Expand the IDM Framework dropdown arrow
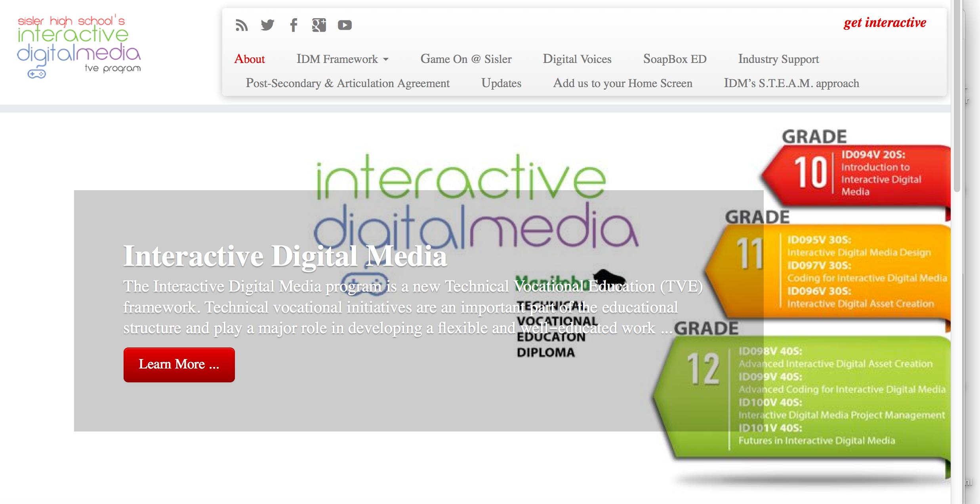980x504 pixels. point(386,60)
